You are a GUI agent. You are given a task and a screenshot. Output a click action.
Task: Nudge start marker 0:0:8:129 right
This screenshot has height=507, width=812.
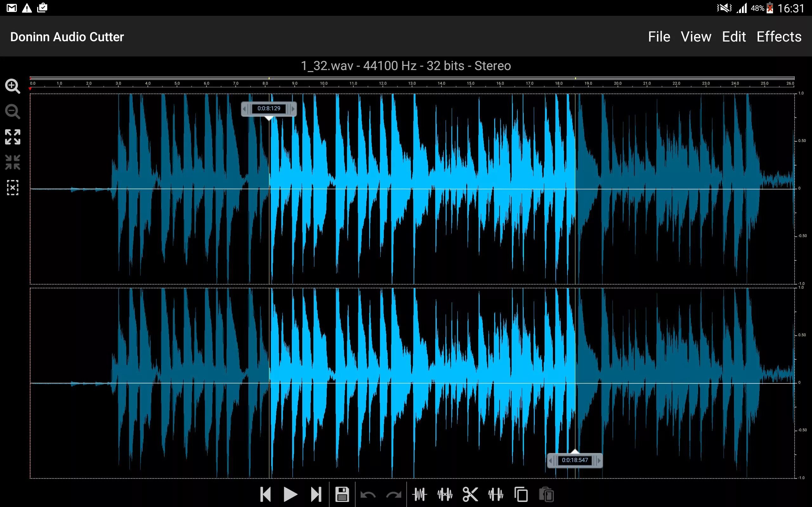click(293, 109)
